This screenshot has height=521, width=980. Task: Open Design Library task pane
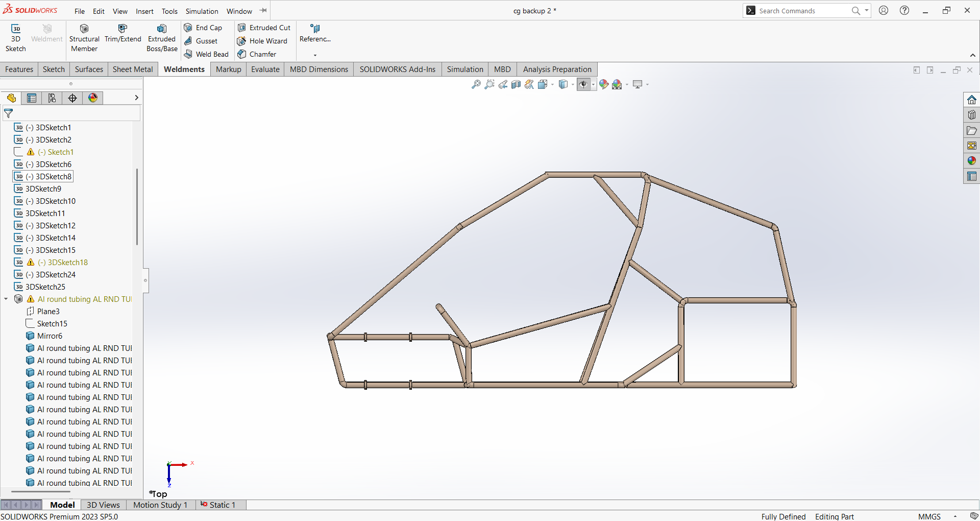(971, 115)
